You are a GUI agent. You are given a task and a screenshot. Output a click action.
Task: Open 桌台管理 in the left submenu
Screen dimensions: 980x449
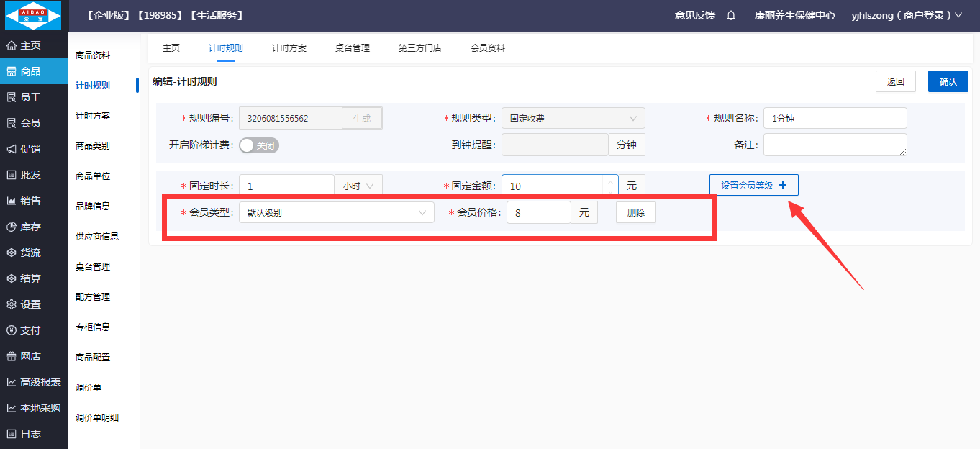pos(93,266)
